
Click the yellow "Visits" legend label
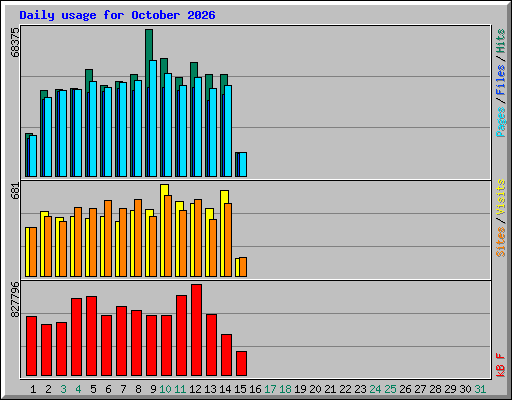[501, 197]
